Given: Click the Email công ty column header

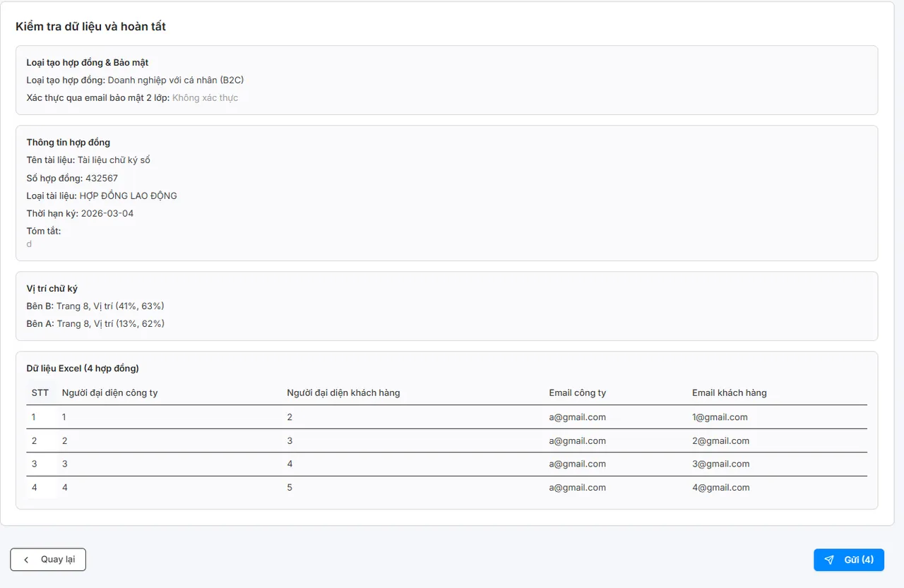Looking at the screenshot, I should click(577, 393).
